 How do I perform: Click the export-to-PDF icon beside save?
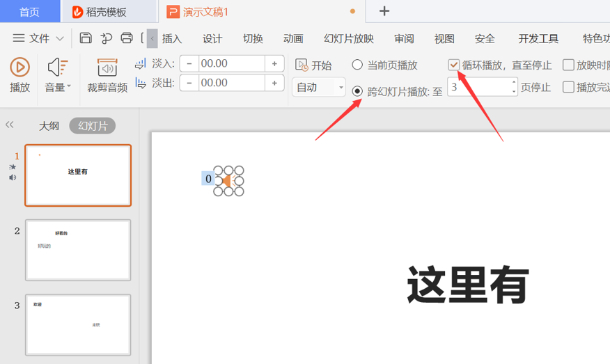tap(107, 38)
